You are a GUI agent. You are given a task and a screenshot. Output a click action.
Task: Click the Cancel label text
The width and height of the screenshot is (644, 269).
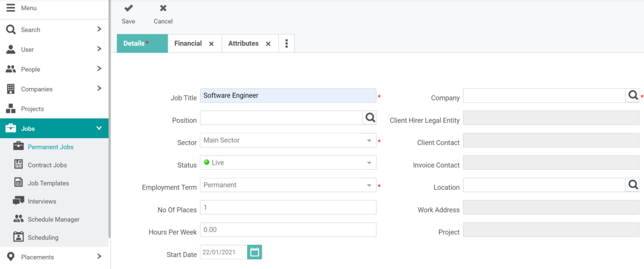click(x=163, y=22)
